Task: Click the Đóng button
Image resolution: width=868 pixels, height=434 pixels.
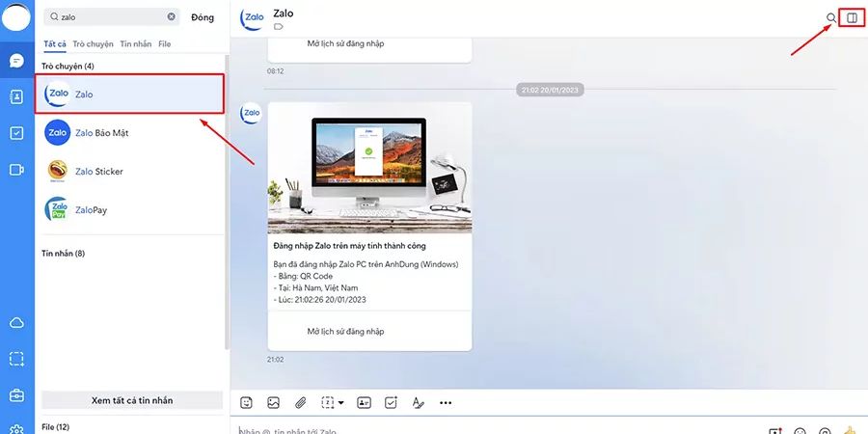Action: 203,17
